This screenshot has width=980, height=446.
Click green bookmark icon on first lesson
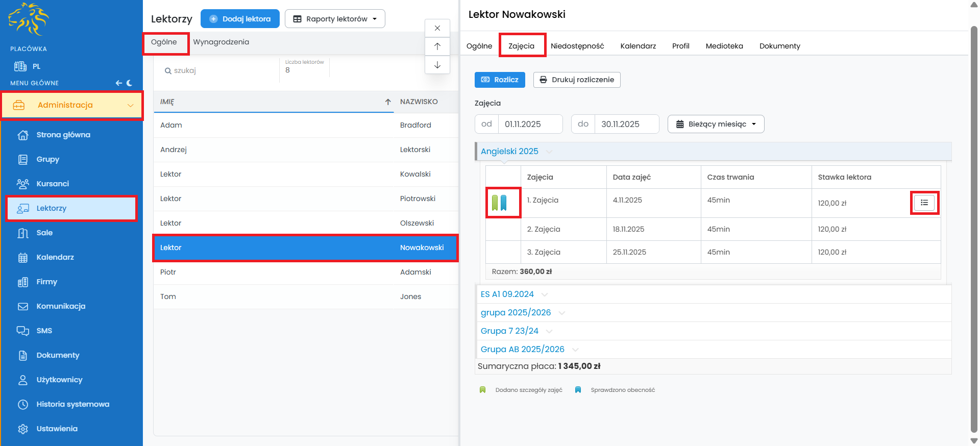tap(495, 203)
